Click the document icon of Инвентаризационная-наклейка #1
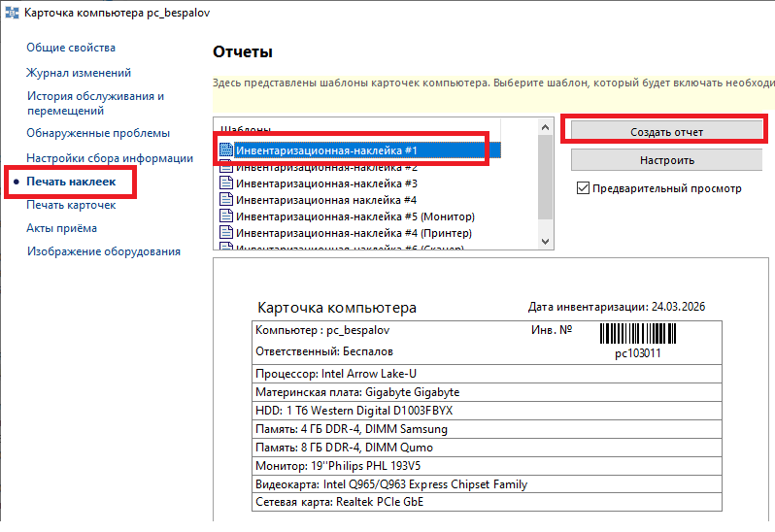Viewport: 775px width, 532px height. 227,150
